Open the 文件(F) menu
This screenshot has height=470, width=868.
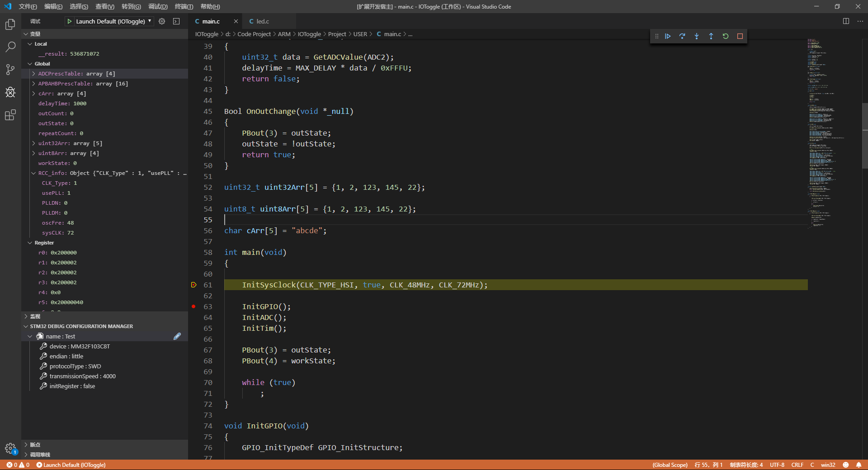(x=28, y=6)
